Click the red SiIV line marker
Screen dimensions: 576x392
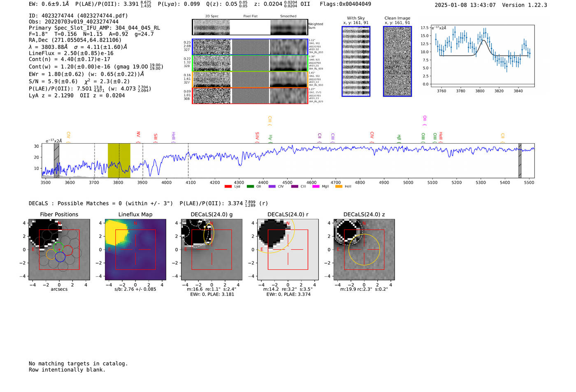pos(257,137)
